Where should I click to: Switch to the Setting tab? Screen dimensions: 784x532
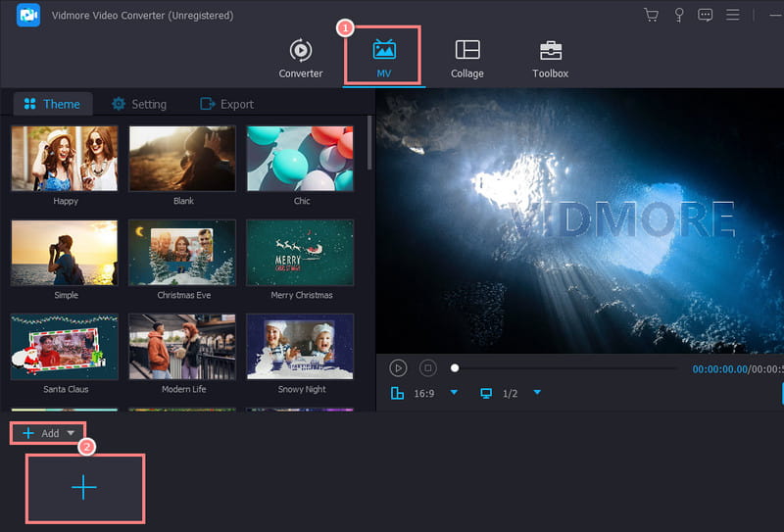click(138, 104)
